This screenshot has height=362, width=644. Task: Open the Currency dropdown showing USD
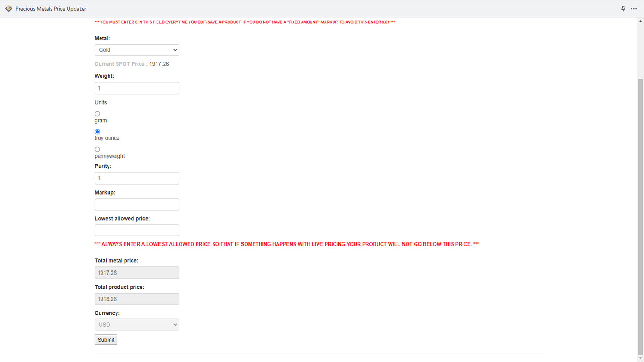pyautogui.click(x=136, y=324)
